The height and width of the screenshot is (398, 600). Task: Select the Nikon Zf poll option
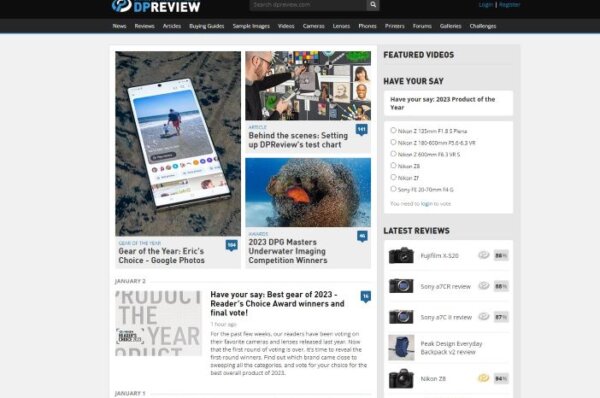393,177
